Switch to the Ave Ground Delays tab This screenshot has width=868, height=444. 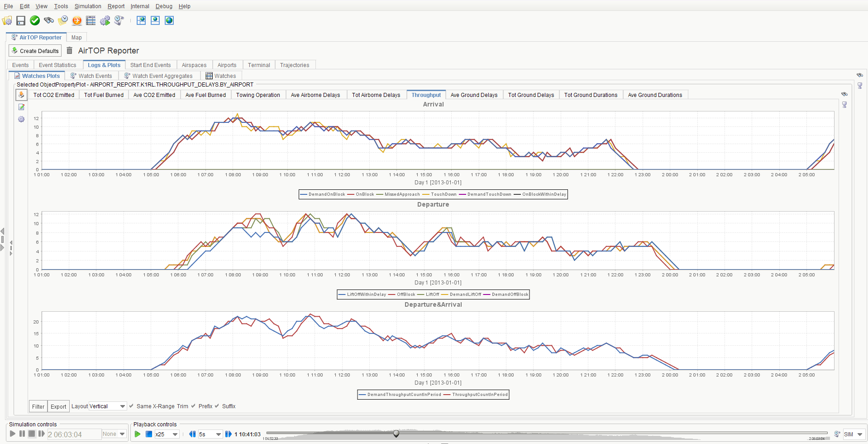pos(474,95)
